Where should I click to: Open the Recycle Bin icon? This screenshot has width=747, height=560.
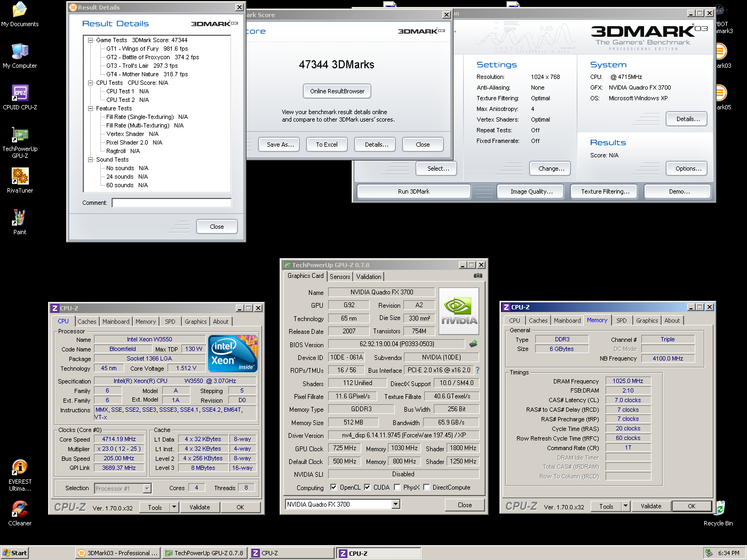(719, 514)
